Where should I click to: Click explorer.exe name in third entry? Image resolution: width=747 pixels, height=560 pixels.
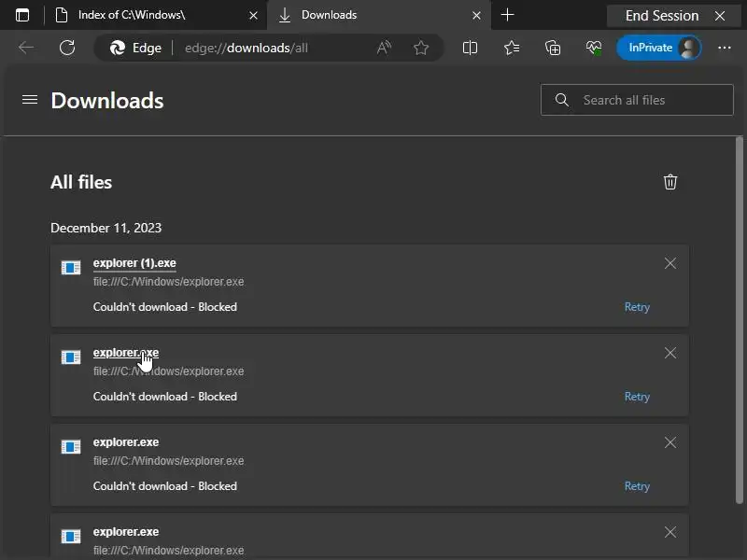click(x=126, y=441)
